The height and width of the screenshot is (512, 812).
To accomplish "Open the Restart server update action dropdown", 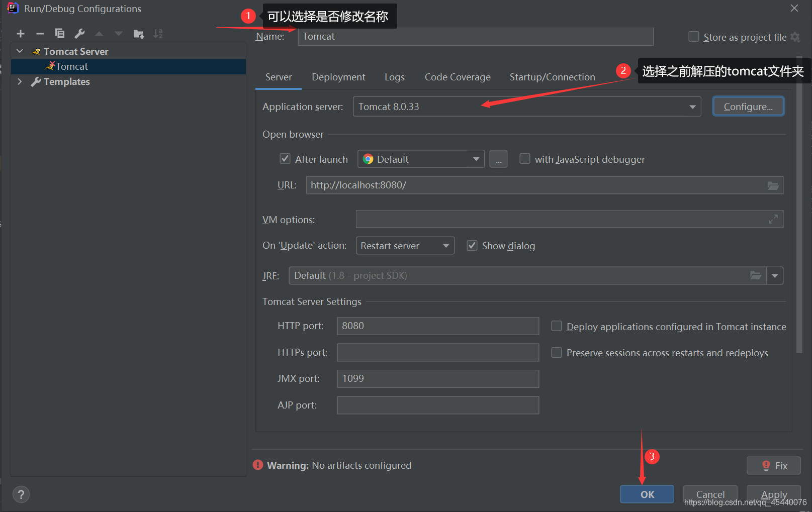I will pyautogui.click(x=405, y=246).
